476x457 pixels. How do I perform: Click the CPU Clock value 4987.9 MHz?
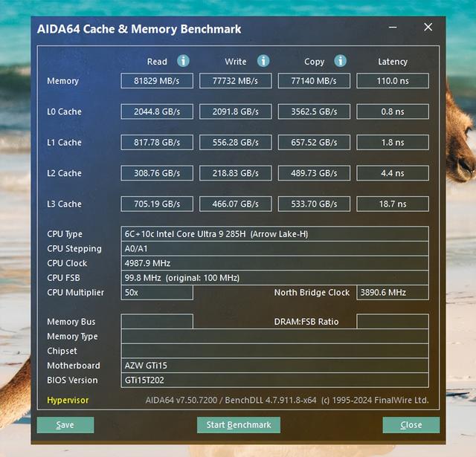274,263
